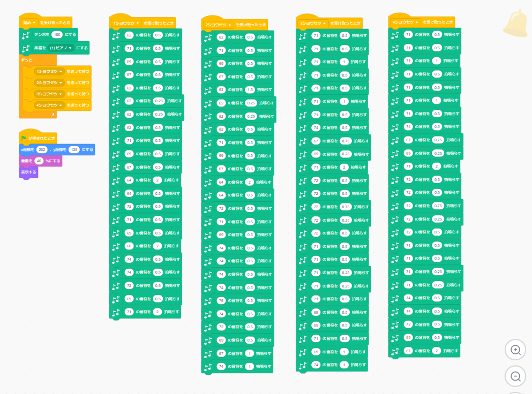The image size is (532, 394).
Task: Click the y coordinate field 128
Action: (74, 149)
